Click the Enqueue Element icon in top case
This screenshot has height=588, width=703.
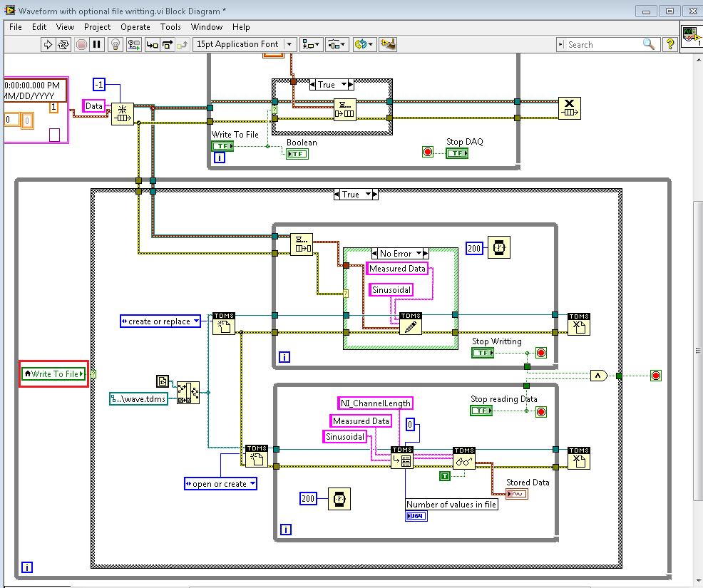(x=345, y=110)
